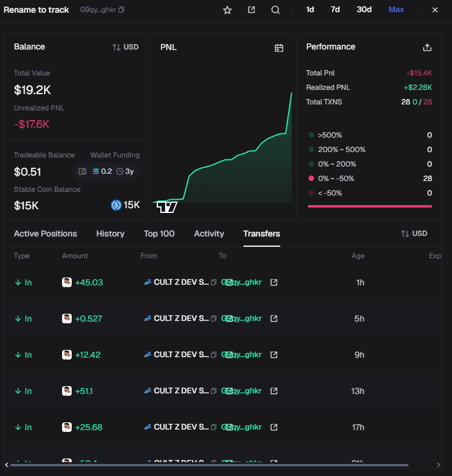452x476 pixels.
Task: Click token avatar in +12.42 row
Action: point(67,355)
